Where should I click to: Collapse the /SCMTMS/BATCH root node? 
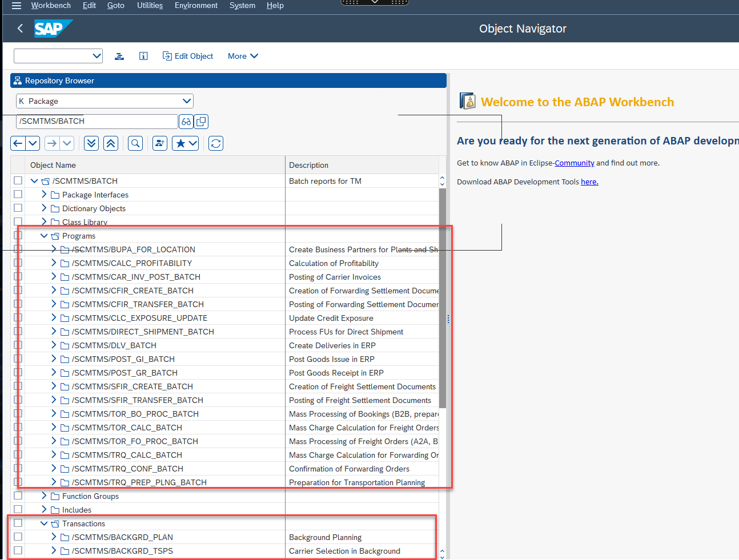(x=34, y=181)
